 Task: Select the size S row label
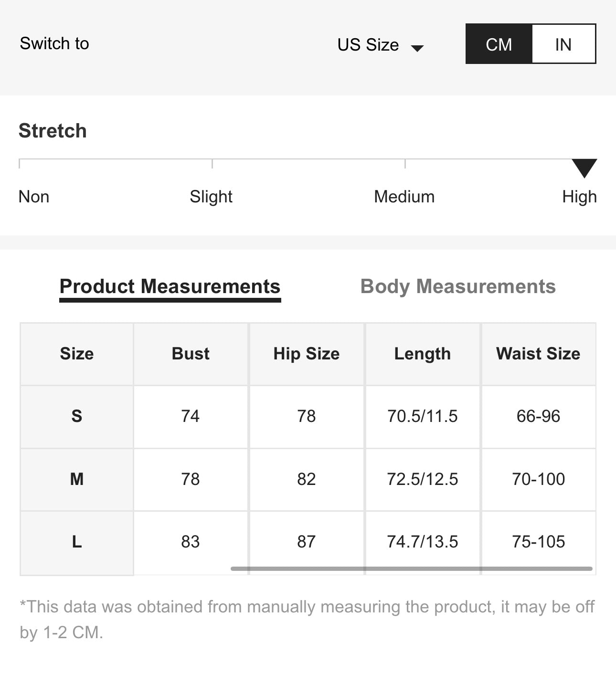[76, 416]
